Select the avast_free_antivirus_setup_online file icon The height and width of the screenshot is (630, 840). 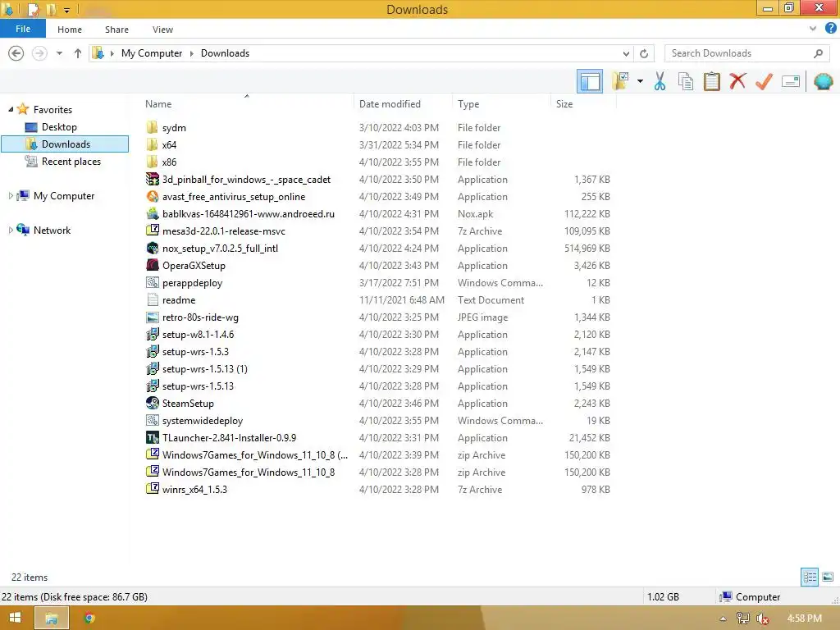click(x=153, y=197)
